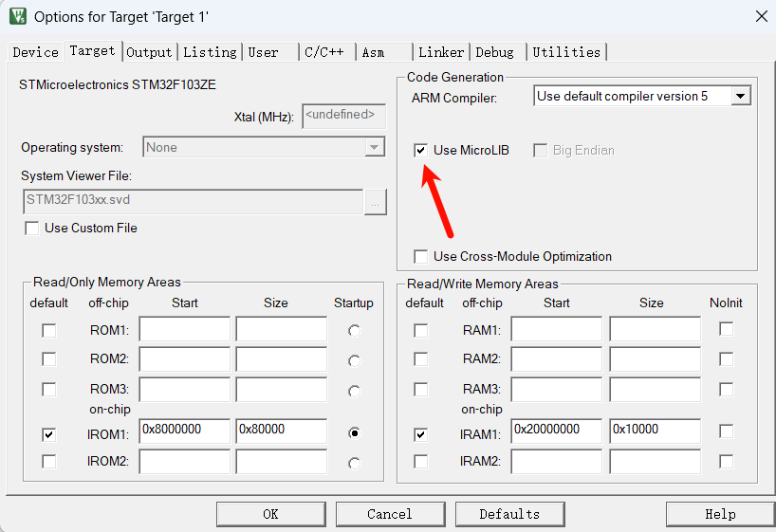Open the Utilities tab
Screen dimensions: 776x532
(566, 52)
